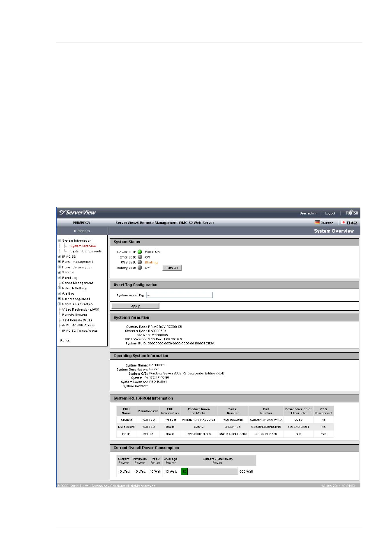The image size is (392, 554).
Task: Click the MainBoard row in FRU table
Action: click(x=225, y=427)
